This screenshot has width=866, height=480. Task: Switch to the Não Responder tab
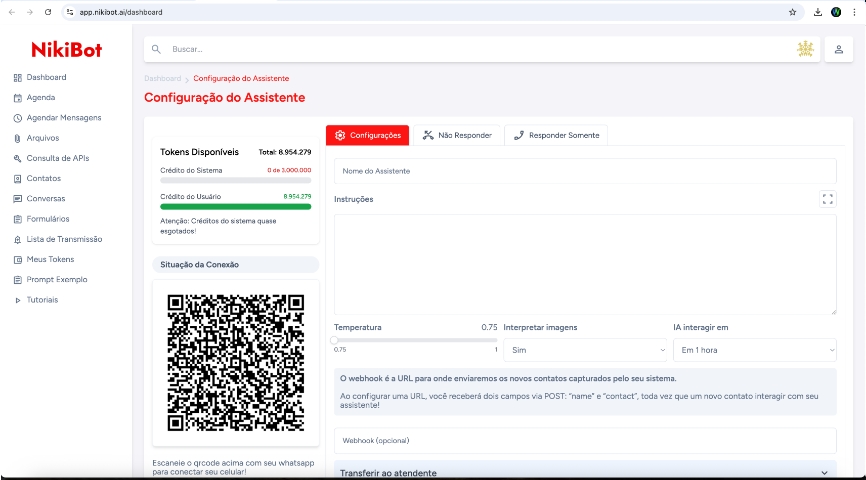click(x=457, y=135)
